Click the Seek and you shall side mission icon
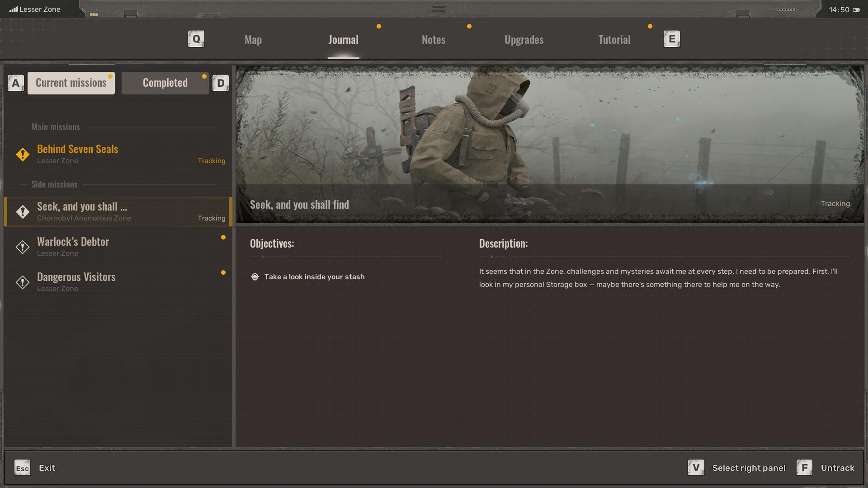868x488 pixels. click(x=22, y=211)
